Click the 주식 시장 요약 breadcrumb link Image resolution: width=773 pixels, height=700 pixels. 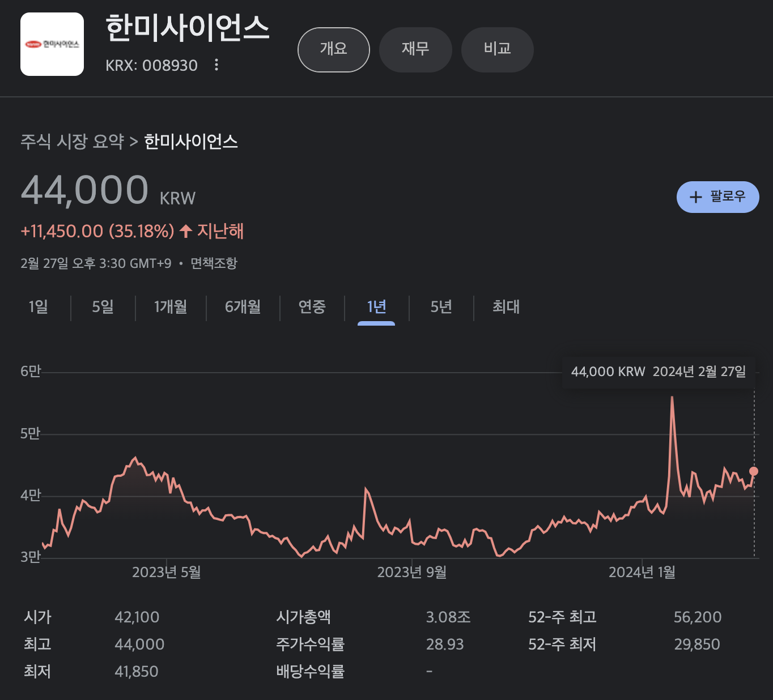(72, 141)
